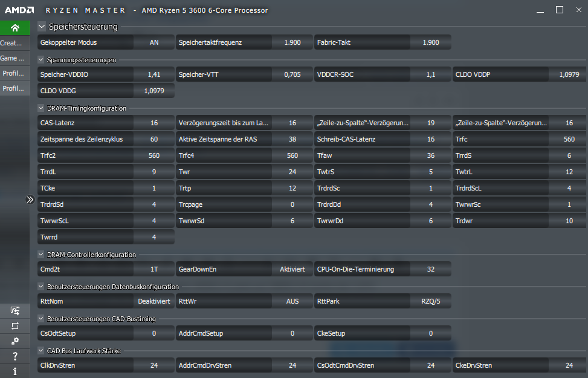Click the TCke row

(106, 188)
